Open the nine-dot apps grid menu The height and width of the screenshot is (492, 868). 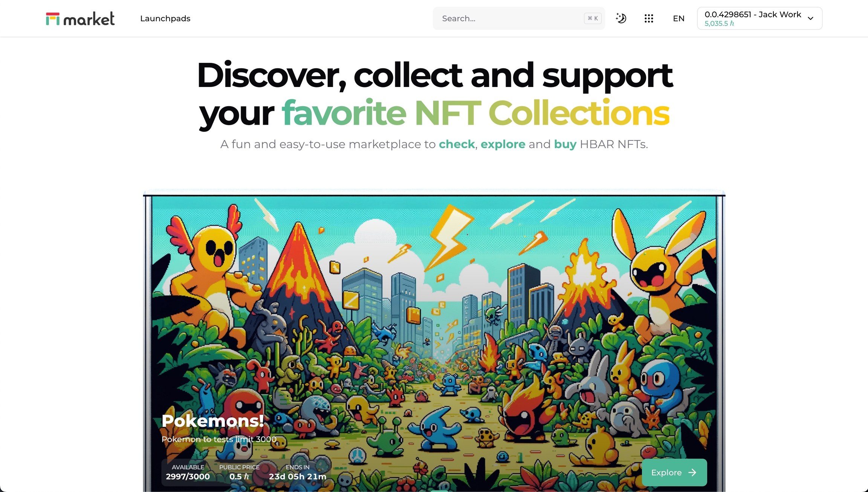[x=649, y=18]
